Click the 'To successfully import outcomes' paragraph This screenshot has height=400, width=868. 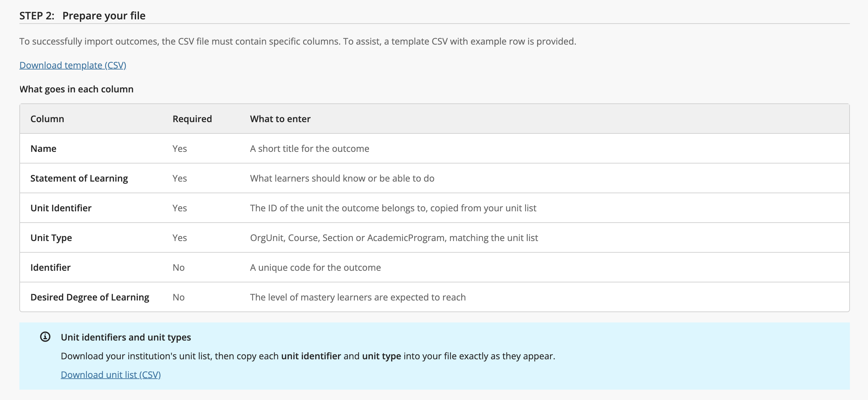[x=298, y=41]
